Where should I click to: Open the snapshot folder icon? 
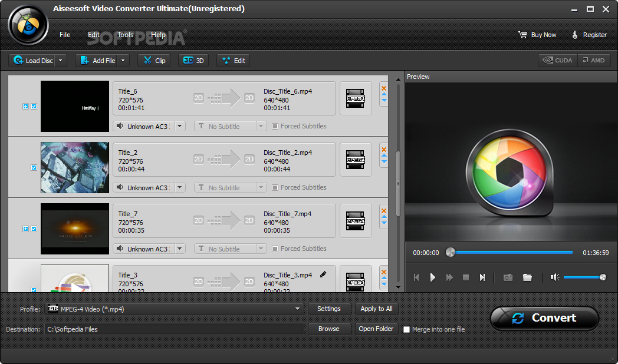[x=527, y=277]
